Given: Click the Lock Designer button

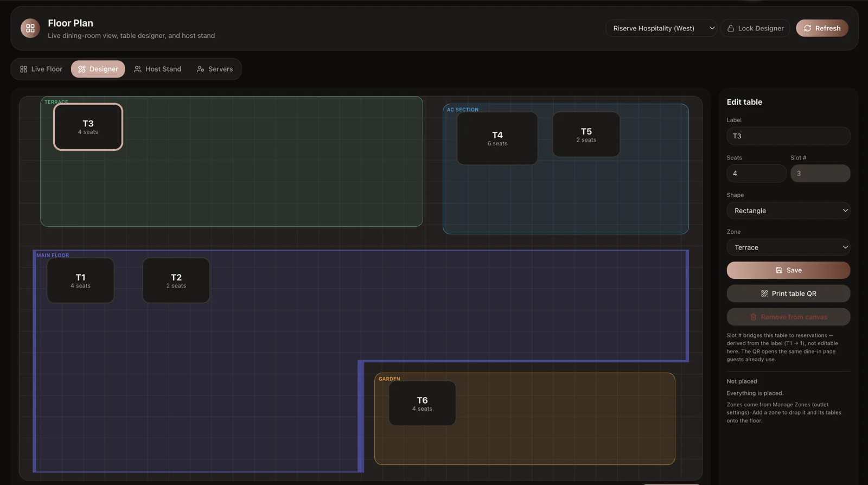Looking at the screenshot, I should [755, 28].
